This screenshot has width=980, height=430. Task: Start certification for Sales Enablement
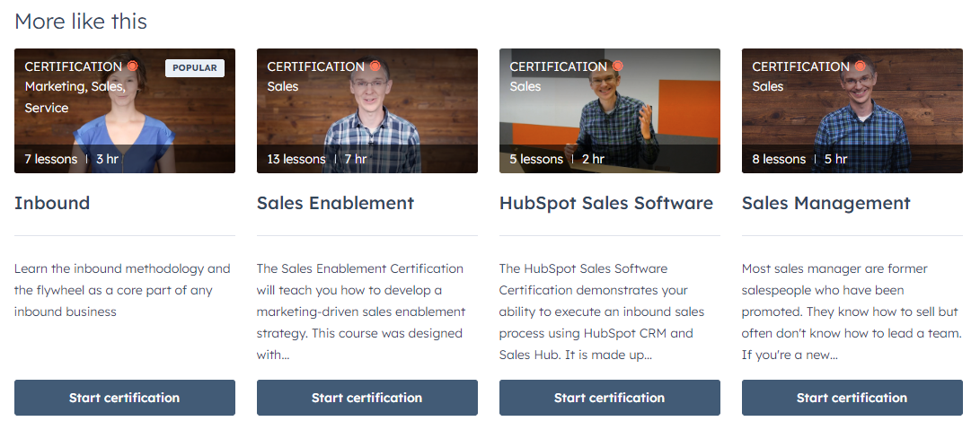coord(366,398)
